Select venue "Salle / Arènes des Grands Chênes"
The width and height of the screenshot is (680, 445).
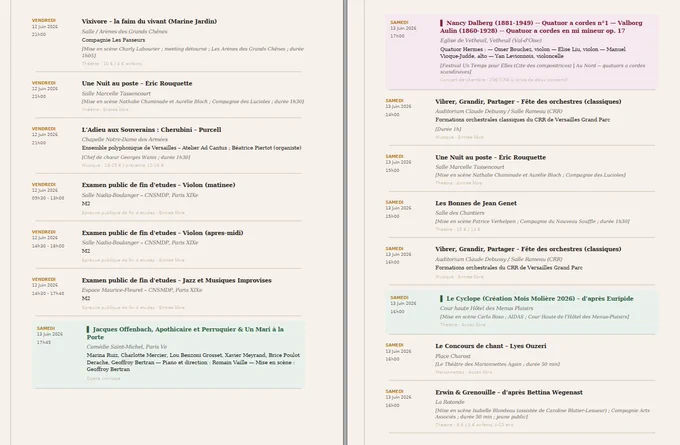pos(124,31)
